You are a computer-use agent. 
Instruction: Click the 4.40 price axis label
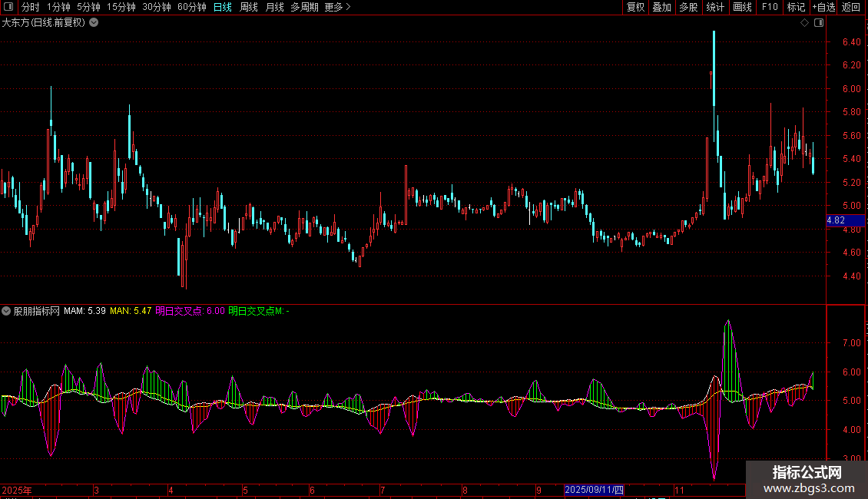coord(851,276)
